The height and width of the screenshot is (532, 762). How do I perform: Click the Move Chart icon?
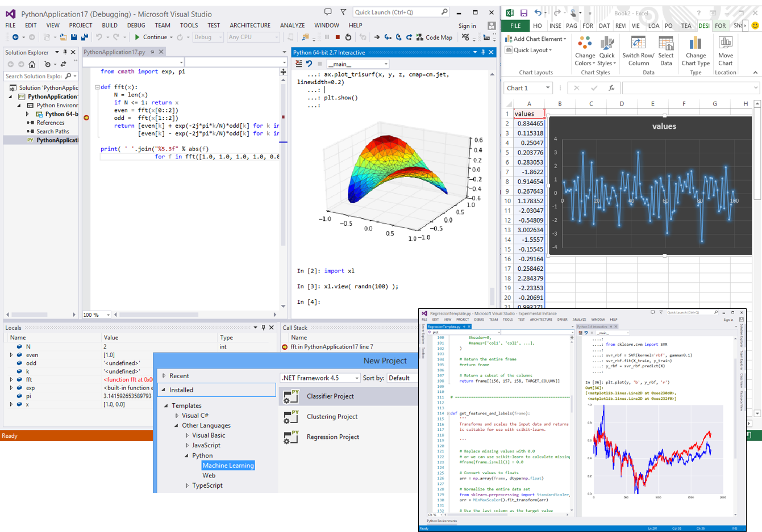pyautogui.click(x=726, y=51)
